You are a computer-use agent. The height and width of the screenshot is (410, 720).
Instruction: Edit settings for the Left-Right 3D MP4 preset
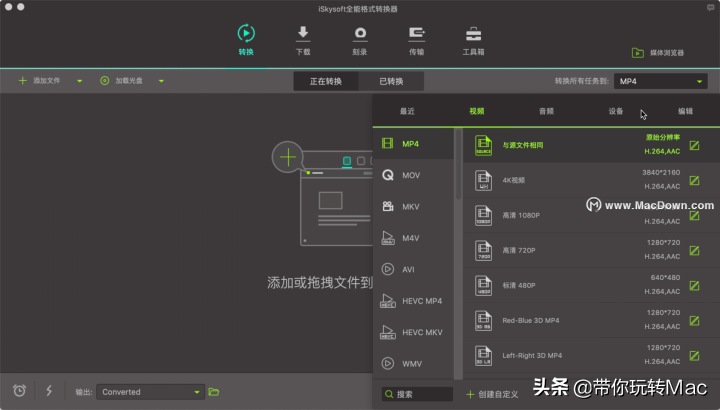coord(694,356)
